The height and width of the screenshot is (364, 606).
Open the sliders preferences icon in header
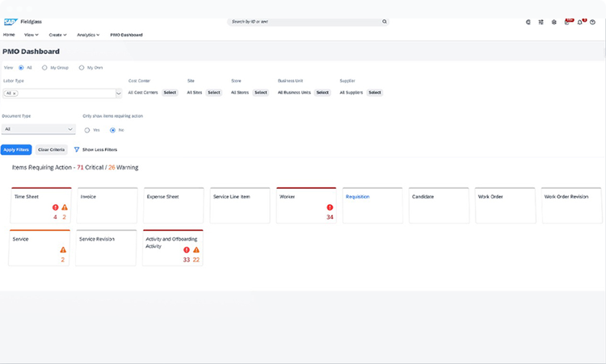point(541,22)
